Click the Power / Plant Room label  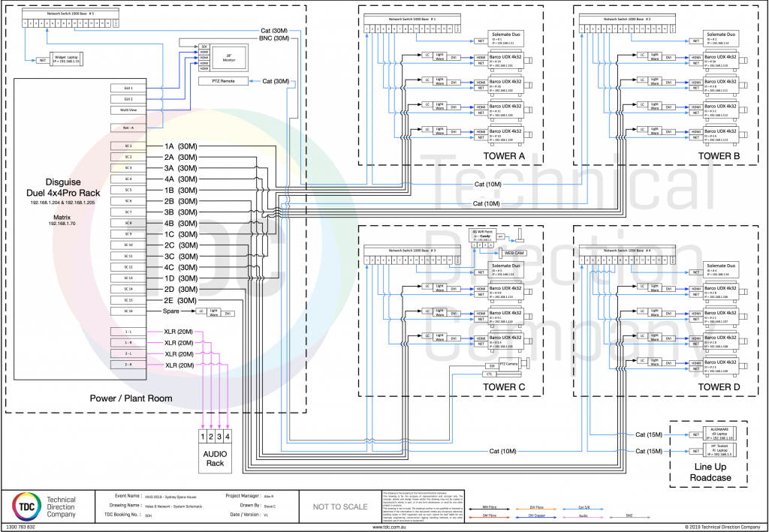pyautogui.click(x=131, y=398)
